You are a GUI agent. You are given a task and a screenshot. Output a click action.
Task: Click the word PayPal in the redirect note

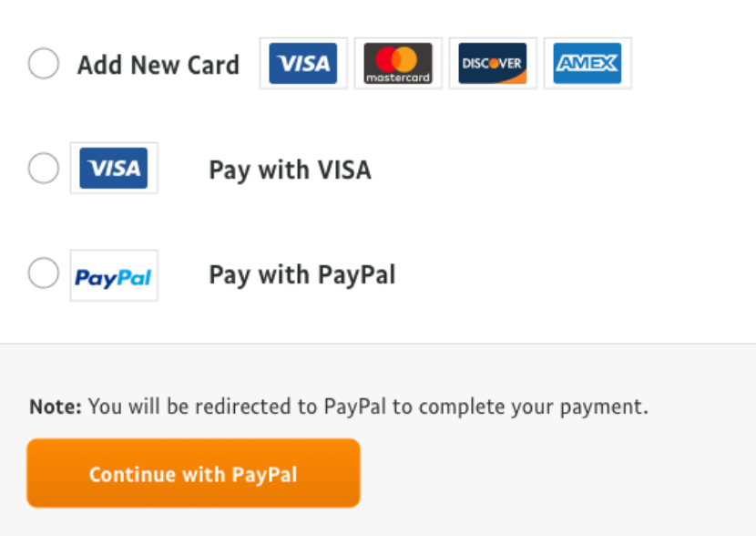point(355,407)
